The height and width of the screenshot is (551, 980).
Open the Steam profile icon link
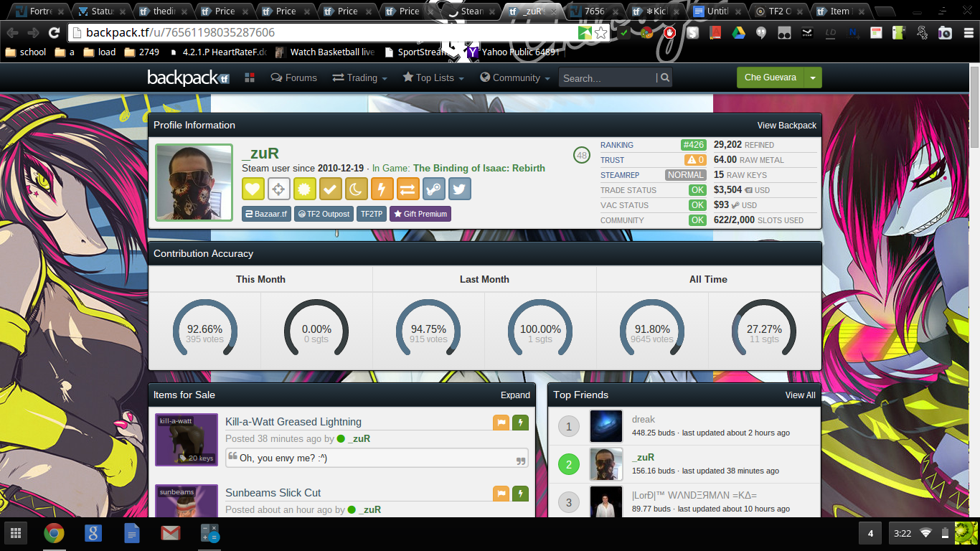click(x=434, y=189)
